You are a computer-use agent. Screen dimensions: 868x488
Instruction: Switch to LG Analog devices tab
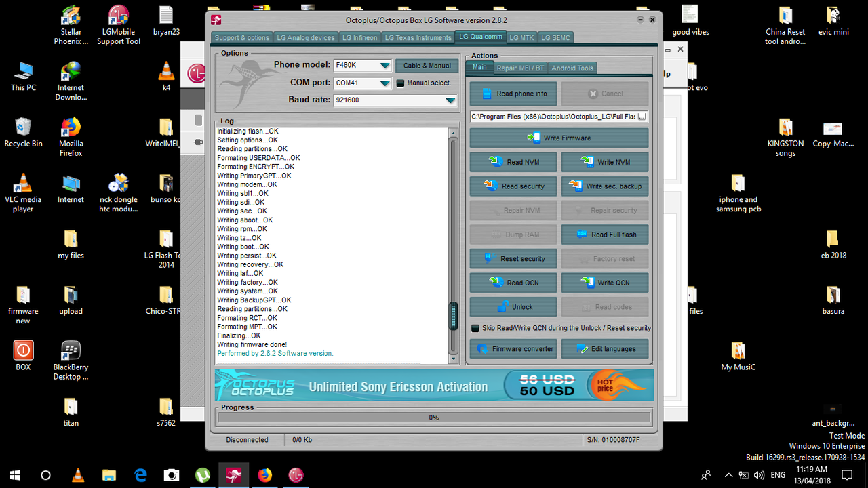point(306,38)
